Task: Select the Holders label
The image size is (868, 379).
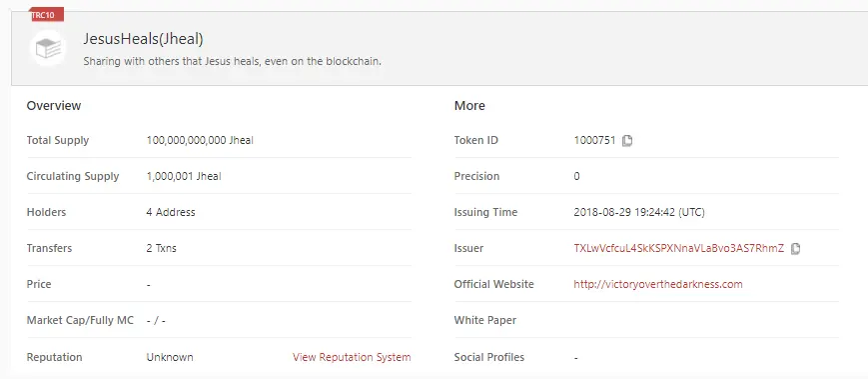Action: [x=46, y=212]
